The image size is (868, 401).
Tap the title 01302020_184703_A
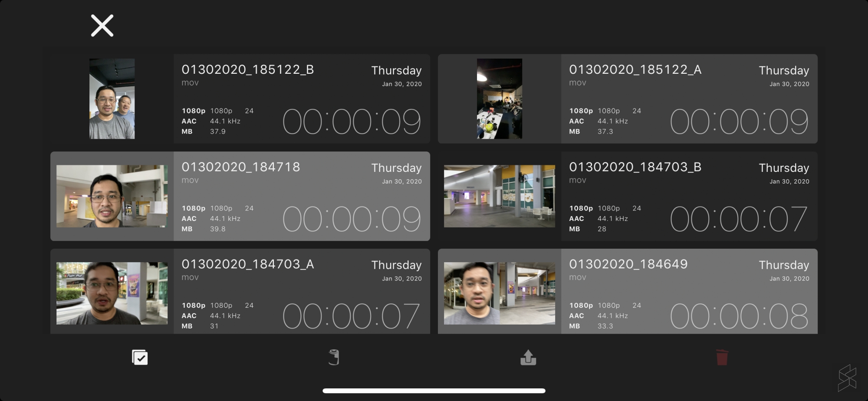[247, 264]
